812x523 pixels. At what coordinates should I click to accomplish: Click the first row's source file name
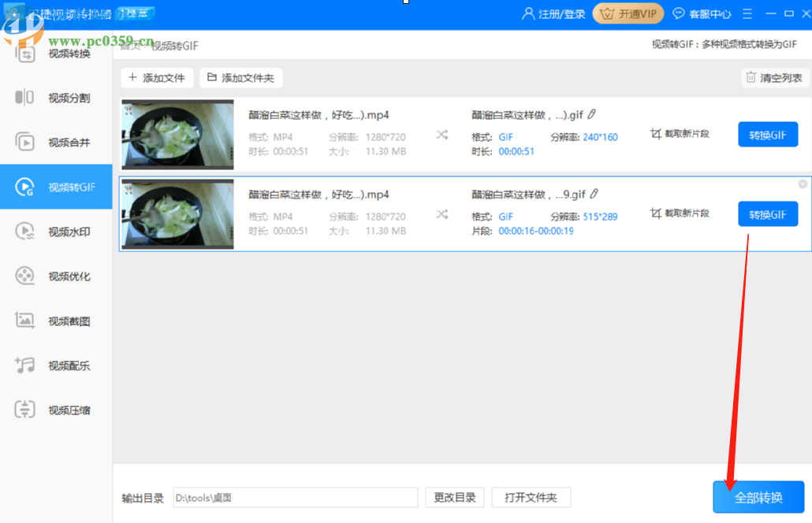[x=318, y=115]
